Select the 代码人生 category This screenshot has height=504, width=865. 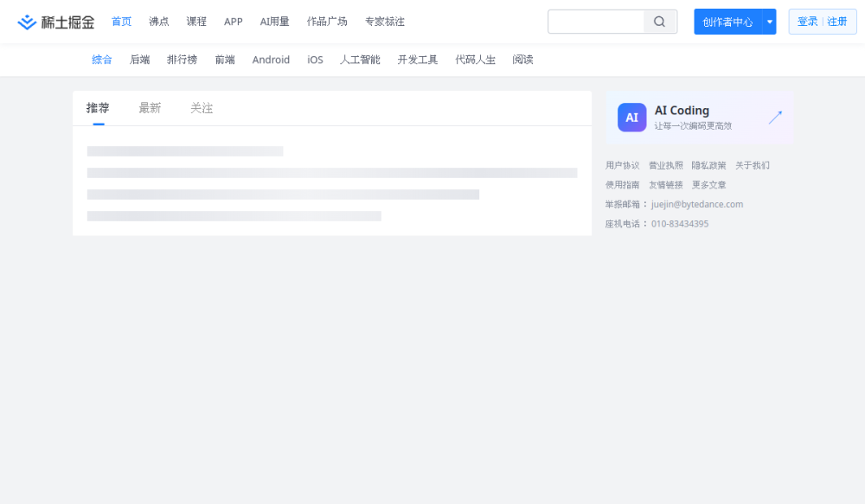[x=475, y=60]
